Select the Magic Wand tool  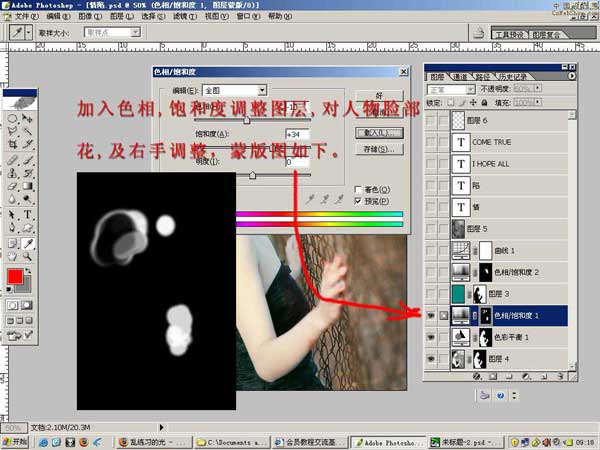click(x=27, y=131)
